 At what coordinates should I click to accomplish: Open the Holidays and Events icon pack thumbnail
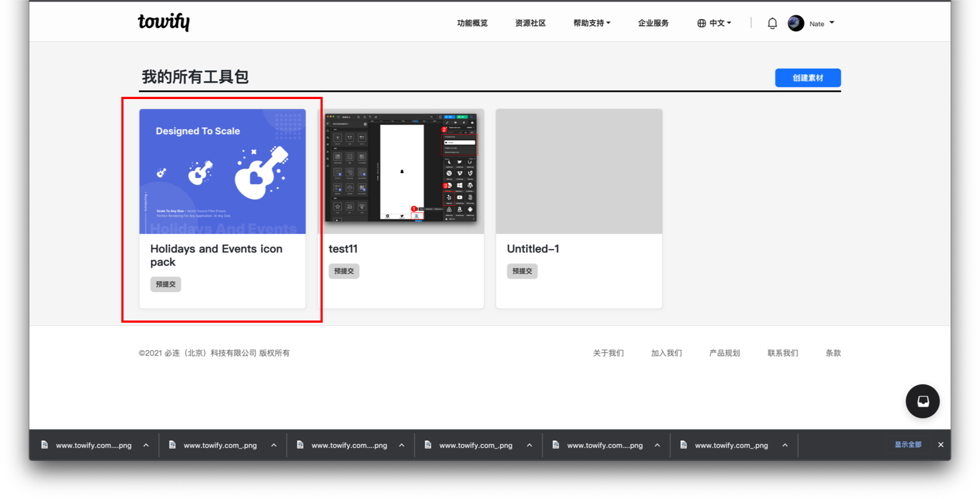coord(223,171)
